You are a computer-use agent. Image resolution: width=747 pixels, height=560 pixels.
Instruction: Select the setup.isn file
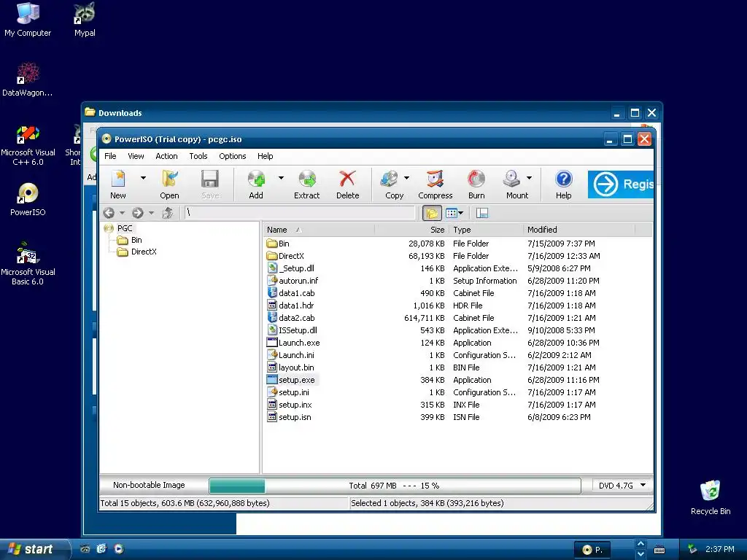[x=295, y=417]
